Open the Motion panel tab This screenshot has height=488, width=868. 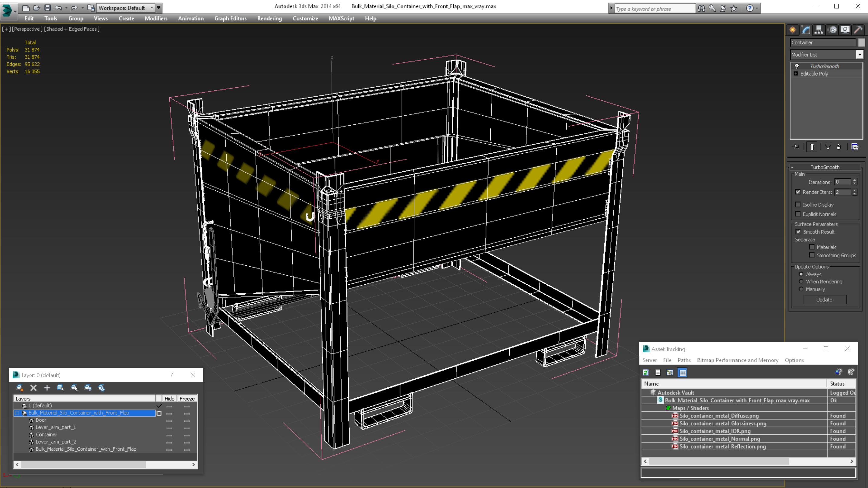point(832,30)
